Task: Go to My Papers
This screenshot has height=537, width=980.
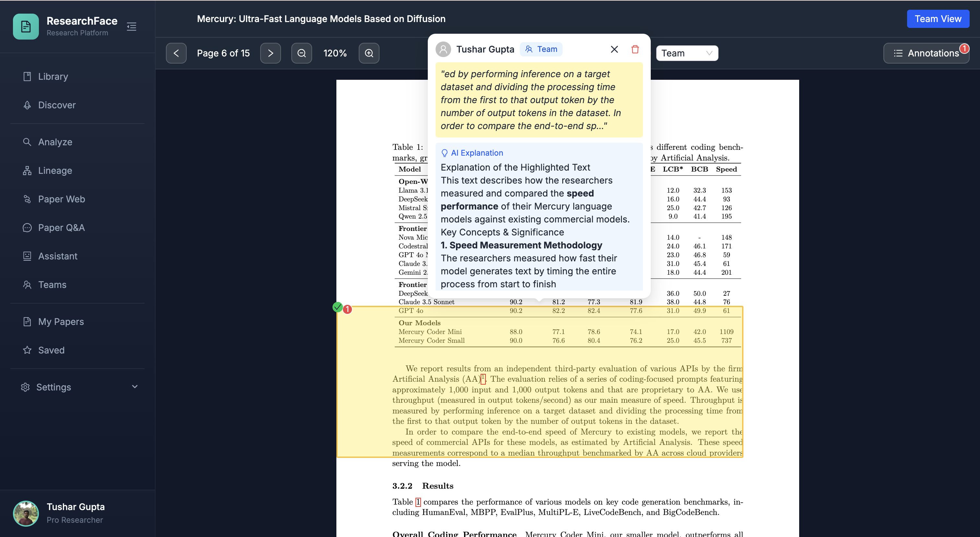Action: point(61,322)
